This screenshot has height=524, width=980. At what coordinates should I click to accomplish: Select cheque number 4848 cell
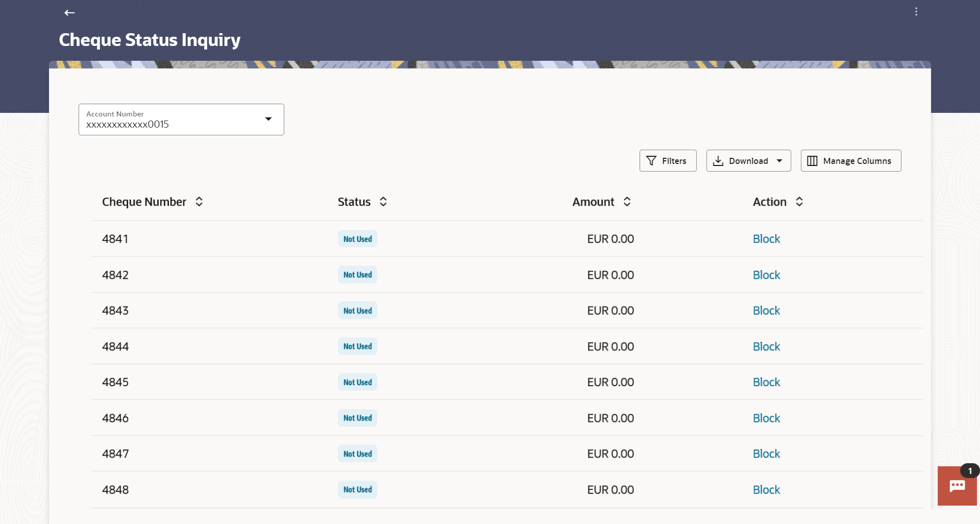[x=115, y=490]
